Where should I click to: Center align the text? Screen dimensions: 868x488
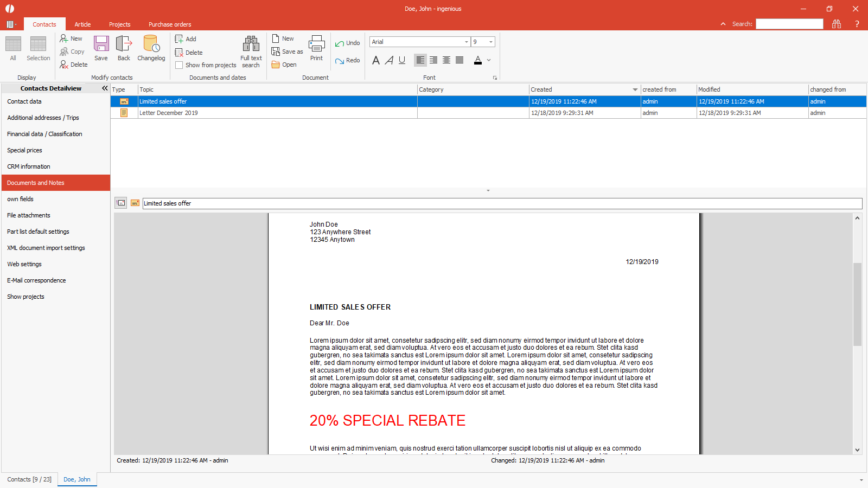[446, 60]
